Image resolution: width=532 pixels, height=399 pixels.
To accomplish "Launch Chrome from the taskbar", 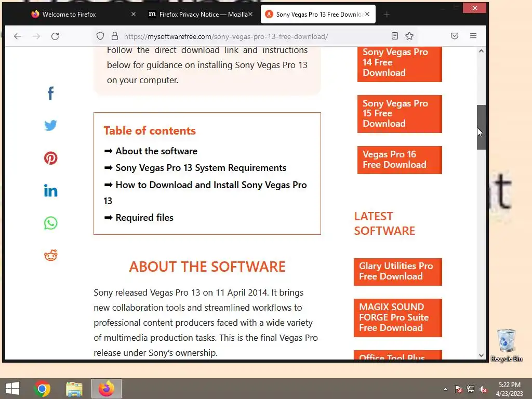I will 42,389.
